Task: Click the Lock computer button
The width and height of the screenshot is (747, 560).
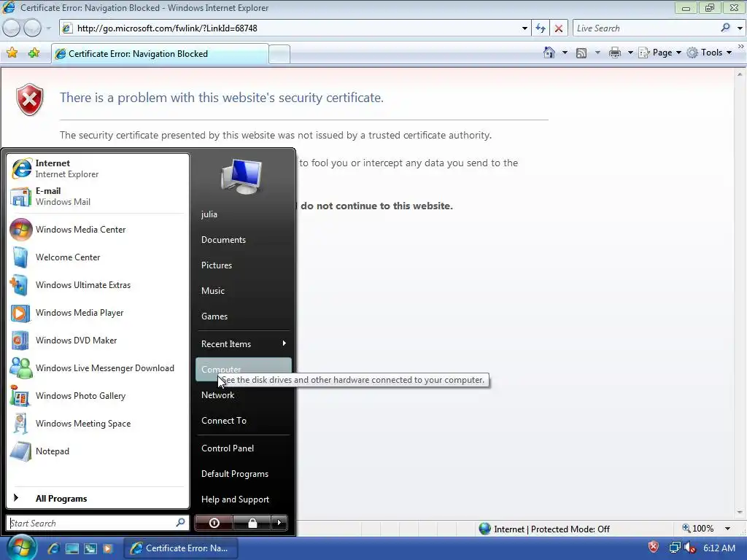Action: pyautogui.click(x=252, y=523)
